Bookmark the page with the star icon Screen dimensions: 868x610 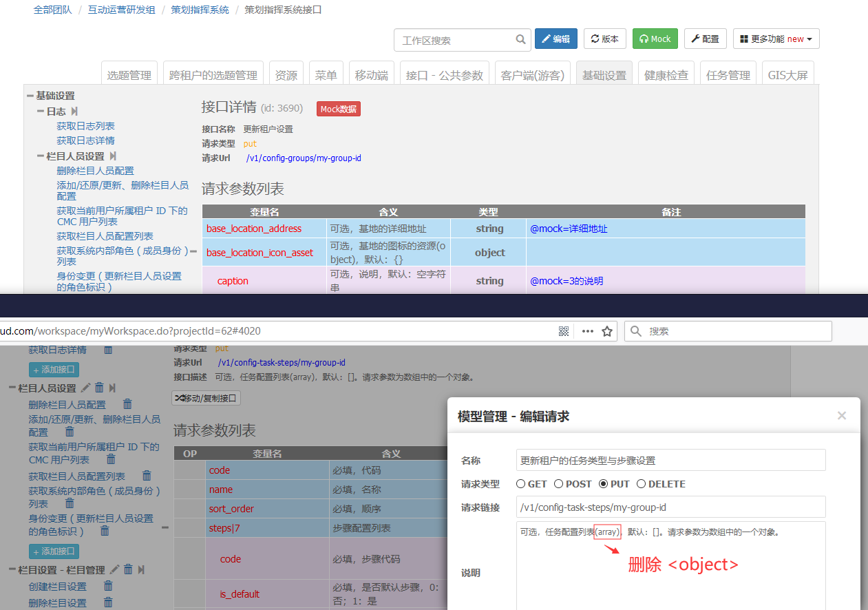click(607, 331)
